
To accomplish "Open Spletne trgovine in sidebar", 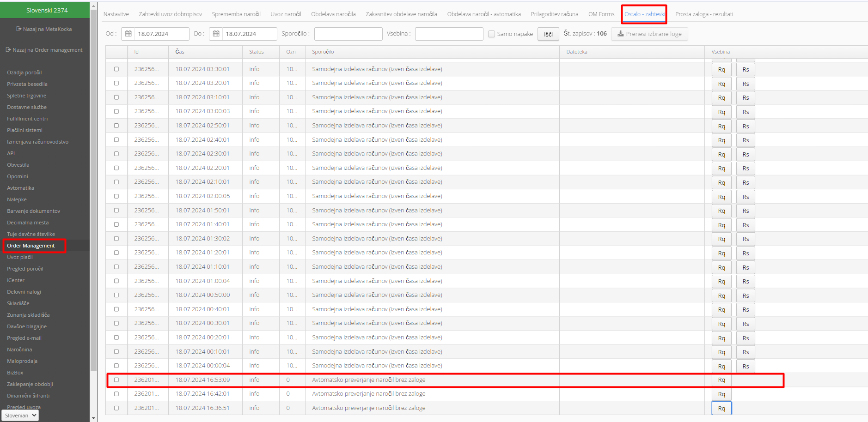I will tap(27, 96).
